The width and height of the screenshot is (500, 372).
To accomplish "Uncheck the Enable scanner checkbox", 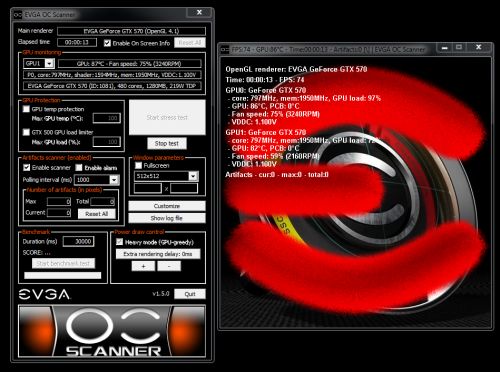I will coord(27,167).
